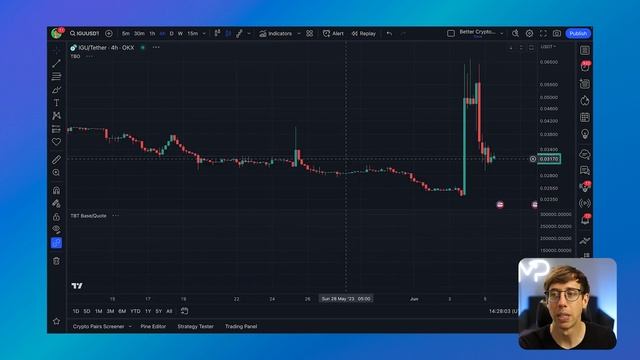
Task: Select the 1h timeframe
Action: [x=152, y=33]
